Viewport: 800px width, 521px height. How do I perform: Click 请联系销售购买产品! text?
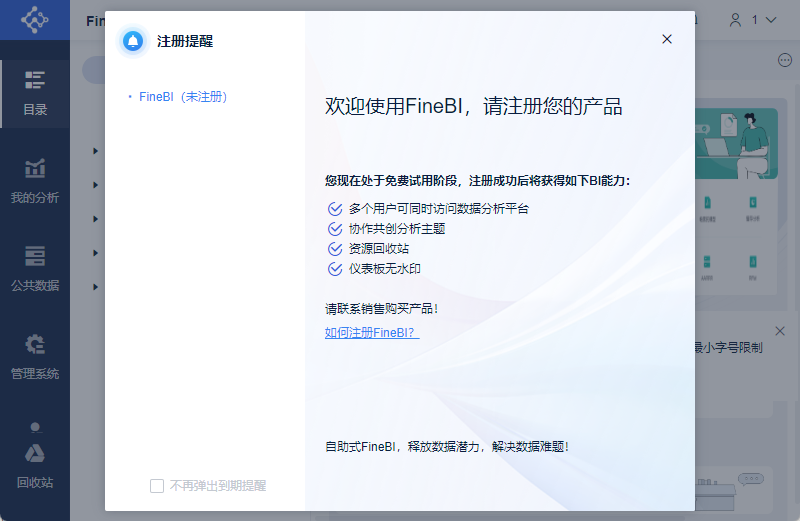coord(382,309)
